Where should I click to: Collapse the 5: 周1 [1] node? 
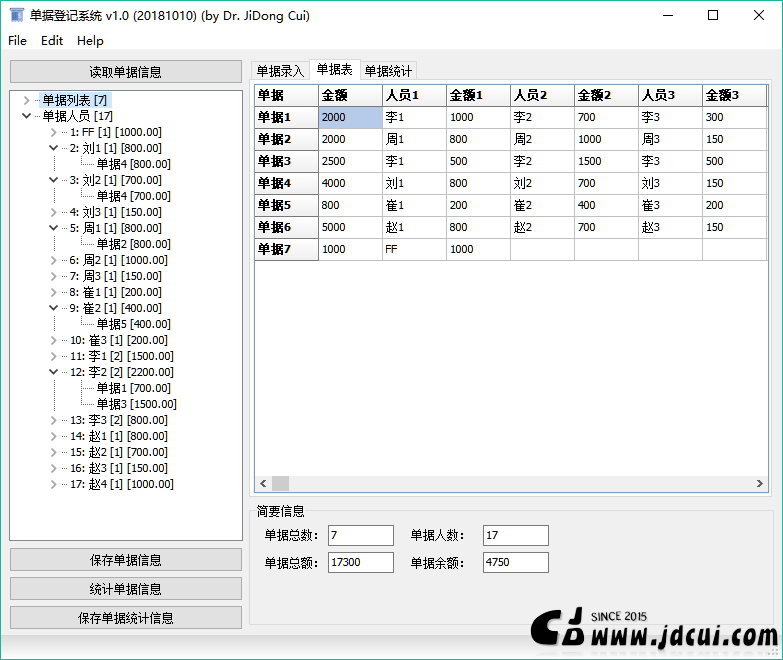[53, 228]
